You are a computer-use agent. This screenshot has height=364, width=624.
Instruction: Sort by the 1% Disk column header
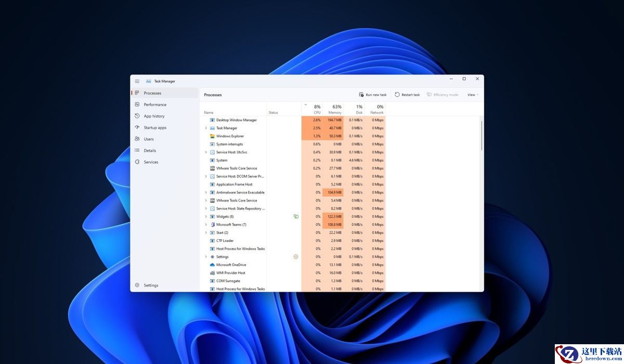click(354, 109)
